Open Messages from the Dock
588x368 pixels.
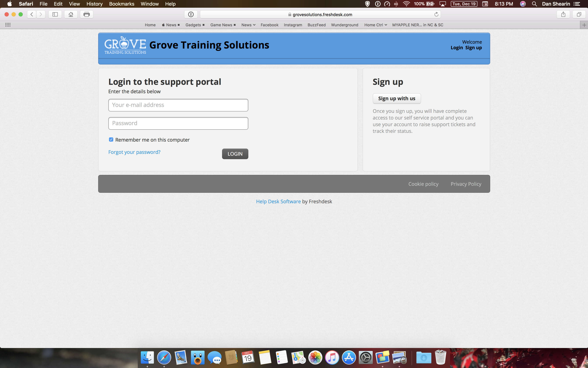(214, 357)
